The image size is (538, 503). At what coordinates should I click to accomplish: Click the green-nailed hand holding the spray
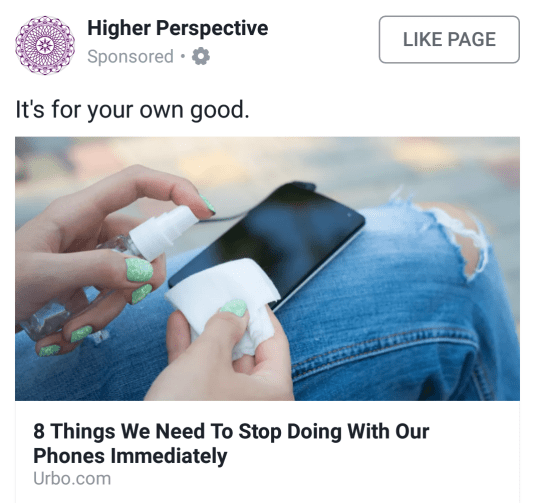[93, 261]
